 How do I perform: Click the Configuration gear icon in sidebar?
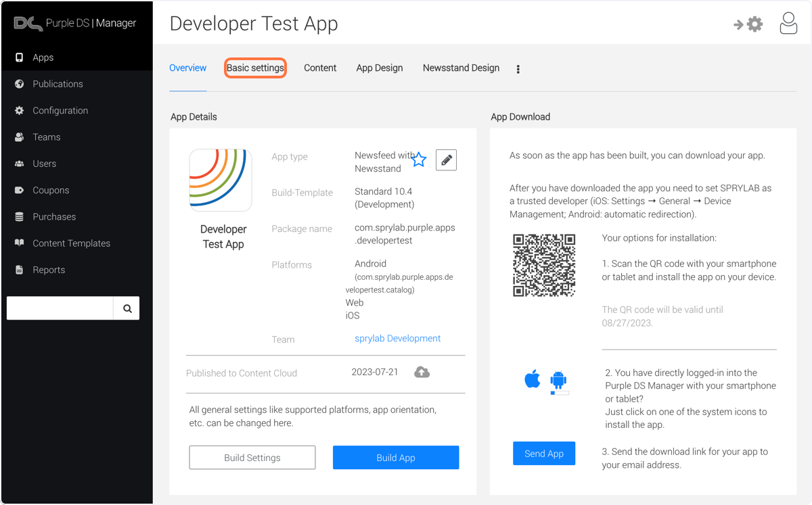pyautogui.click(x=20, y=110)
